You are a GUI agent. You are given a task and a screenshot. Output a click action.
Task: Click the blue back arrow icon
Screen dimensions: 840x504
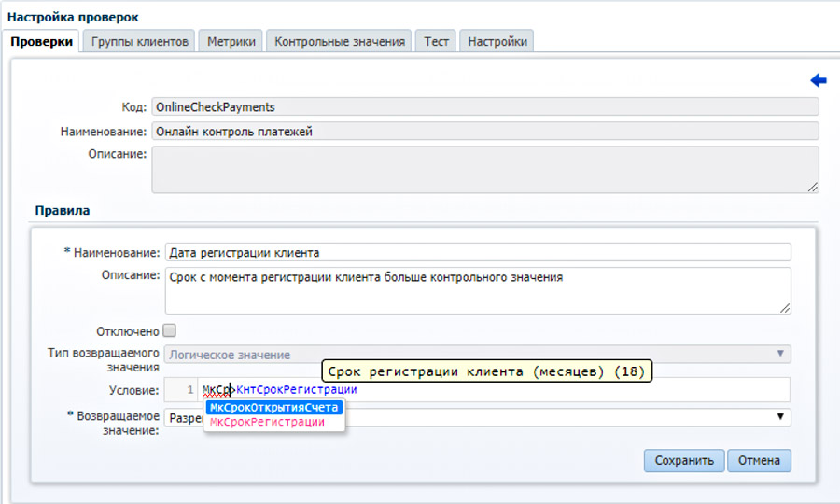tap(819, 81)
